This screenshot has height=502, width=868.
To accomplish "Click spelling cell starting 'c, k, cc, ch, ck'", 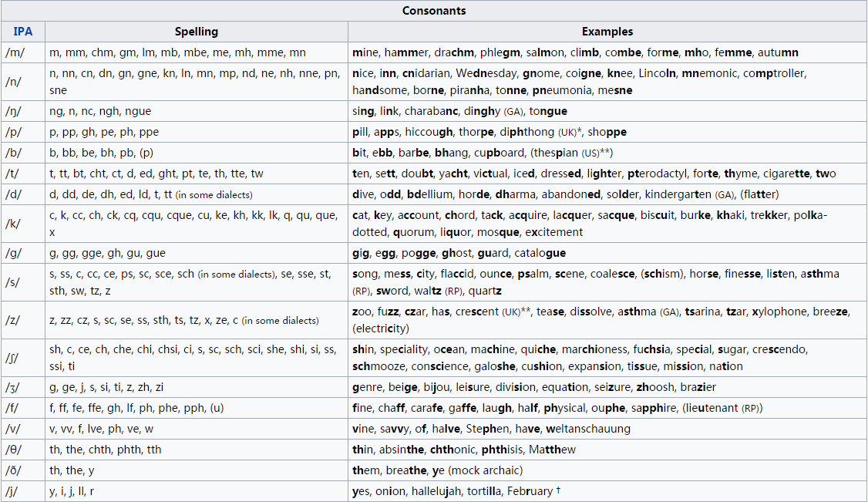I will [197, 224].
